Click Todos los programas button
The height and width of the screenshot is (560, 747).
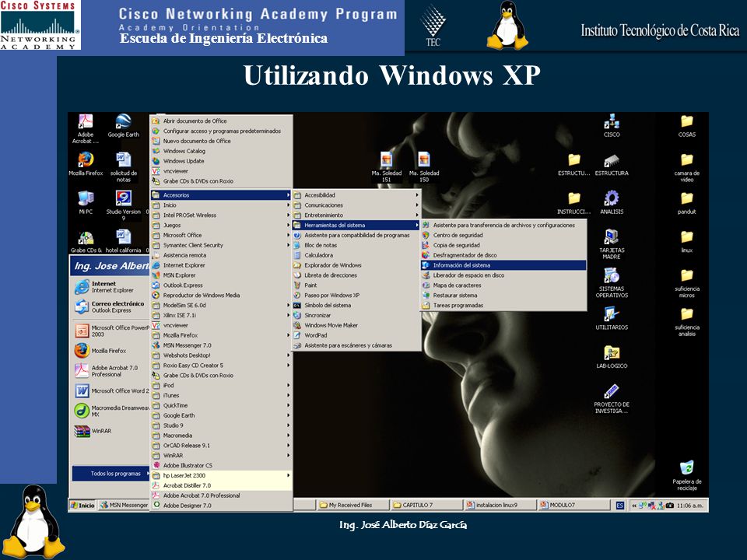coord(111,474)
